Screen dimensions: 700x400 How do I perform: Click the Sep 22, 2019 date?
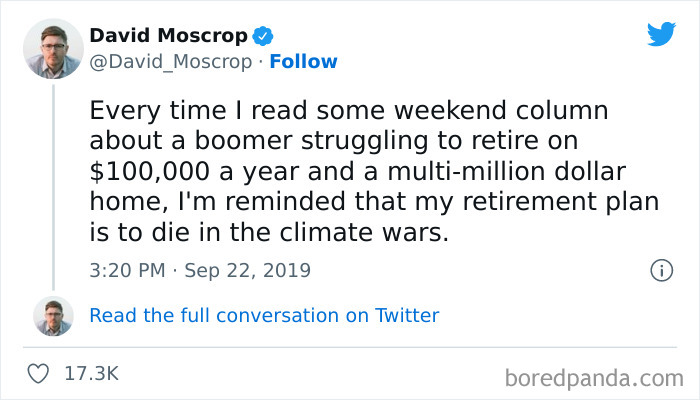tap(247, 270)
